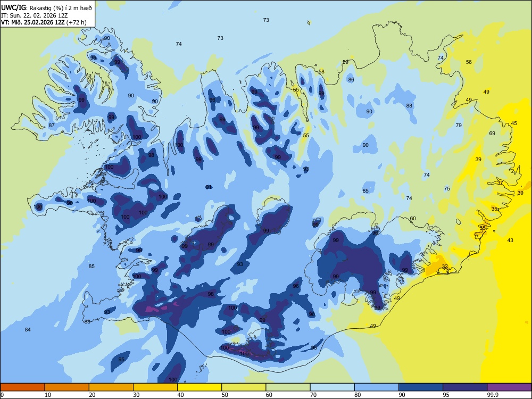Image resolution: width=532 pixels, height=399 pixels.
Task: Click the humidity value 69 on the map
Action: (x=492, y=134)
